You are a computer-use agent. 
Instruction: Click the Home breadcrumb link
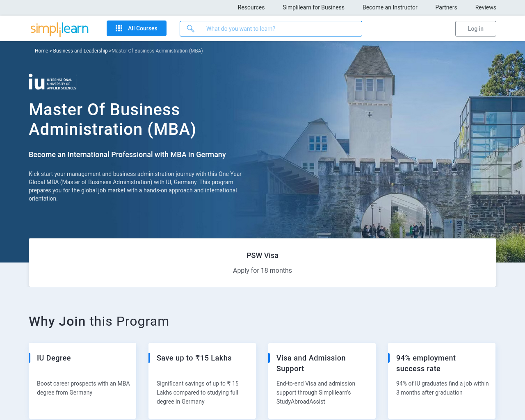click(x=41, y=51)
